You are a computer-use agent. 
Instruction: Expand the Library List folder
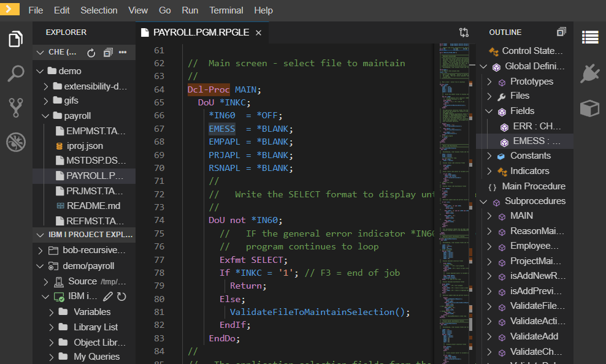[x=51, y=327]
